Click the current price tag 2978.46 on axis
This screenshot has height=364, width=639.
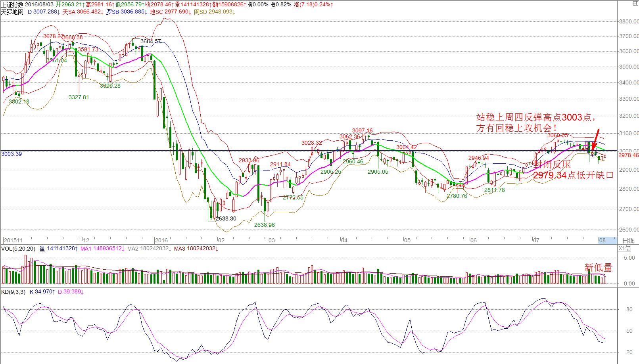point(628,155)
